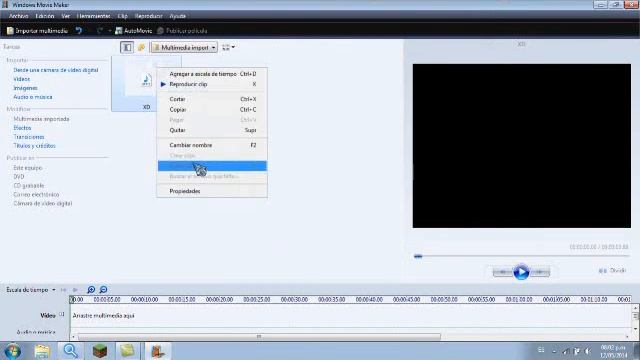Click the timeline rewind icon
This screenshot has height=360, width=640.
pyautogui.click(x=63, y=290)
